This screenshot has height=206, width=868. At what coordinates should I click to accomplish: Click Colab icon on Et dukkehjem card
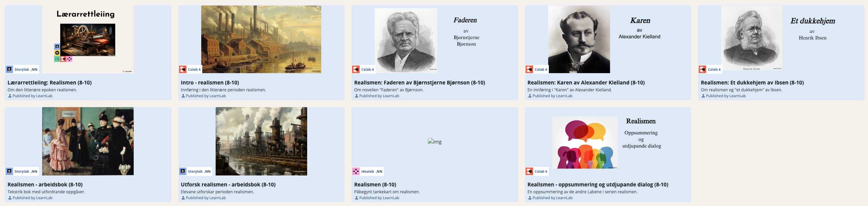[x=703, y=69]
